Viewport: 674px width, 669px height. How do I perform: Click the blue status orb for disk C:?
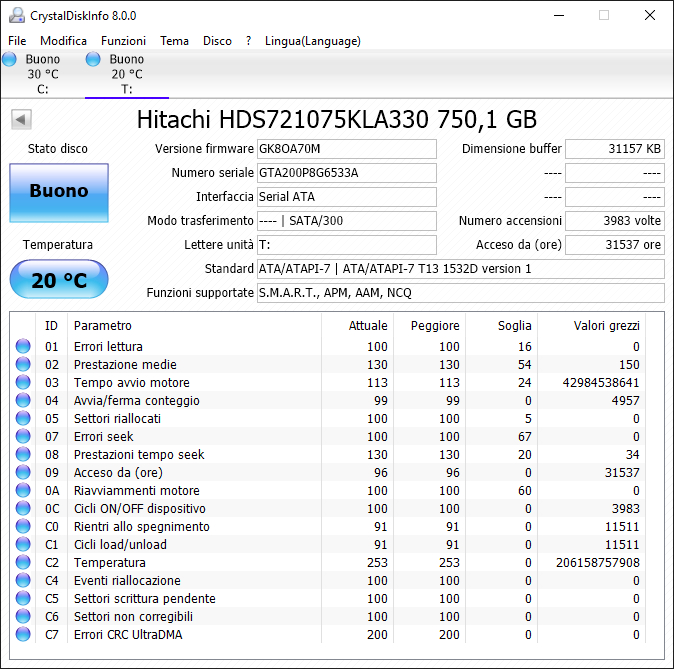(x=9, y=59)
